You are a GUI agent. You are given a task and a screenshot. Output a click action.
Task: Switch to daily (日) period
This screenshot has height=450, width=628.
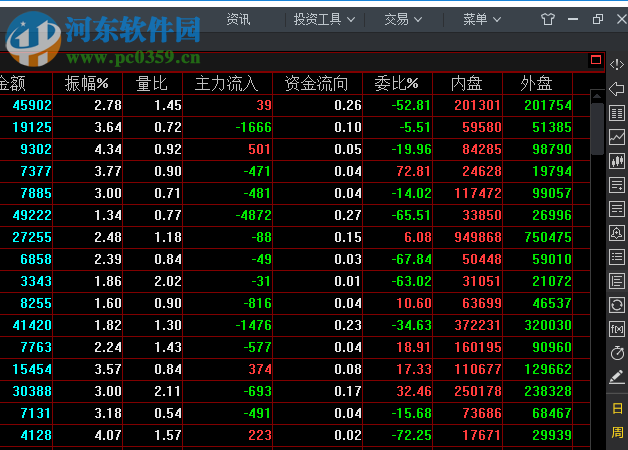[x=617, y=409]
